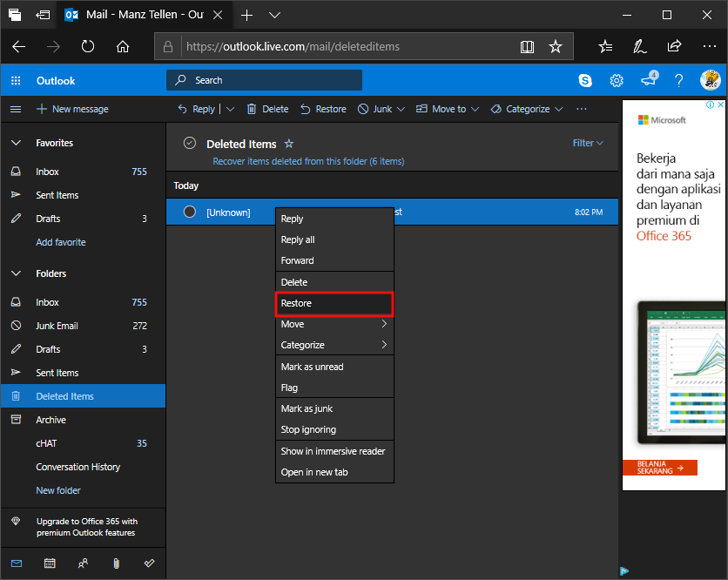Click Recover items deleted from this folder link
Image resolution: width=728 pixels, height=580 pixels.
(x=308, y=161)
